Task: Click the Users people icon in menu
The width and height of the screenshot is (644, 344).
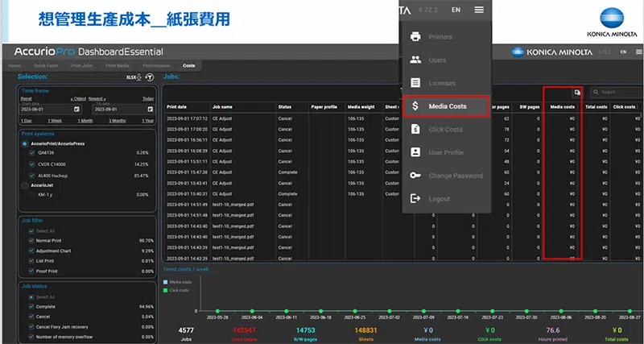Action: pos(415,60)
